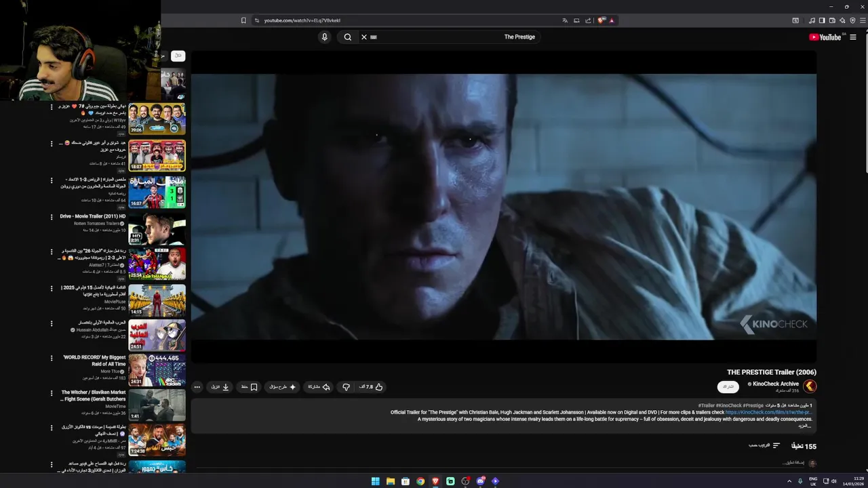Click the Ask sparkle button under video
Viewport: 868px width, 488px height.
283,387
